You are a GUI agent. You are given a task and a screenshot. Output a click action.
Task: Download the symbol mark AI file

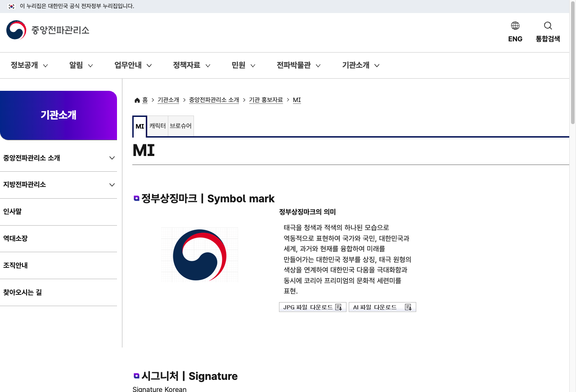point(382,307)
